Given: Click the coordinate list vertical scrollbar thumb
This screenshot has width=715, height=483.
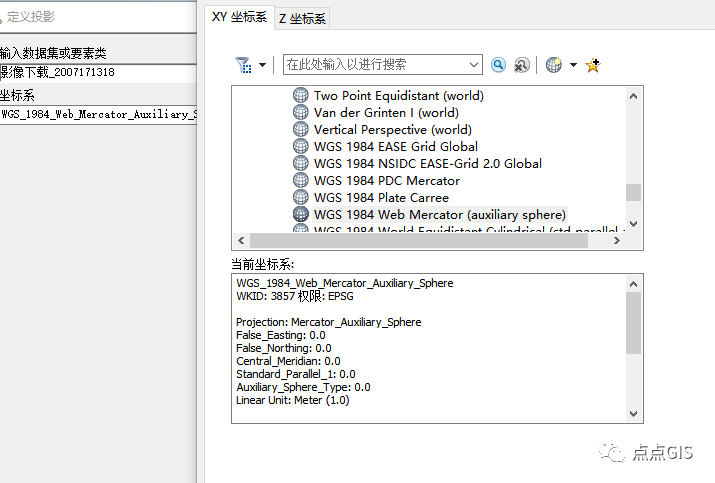Looking at the screenshot, I should [633, 192].
